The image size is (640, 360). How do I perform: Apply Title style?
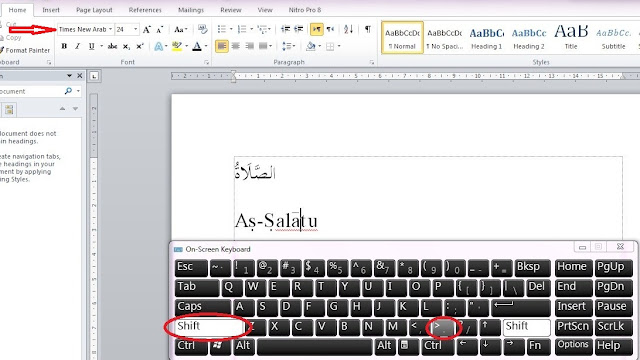click(x=571, y=38)
